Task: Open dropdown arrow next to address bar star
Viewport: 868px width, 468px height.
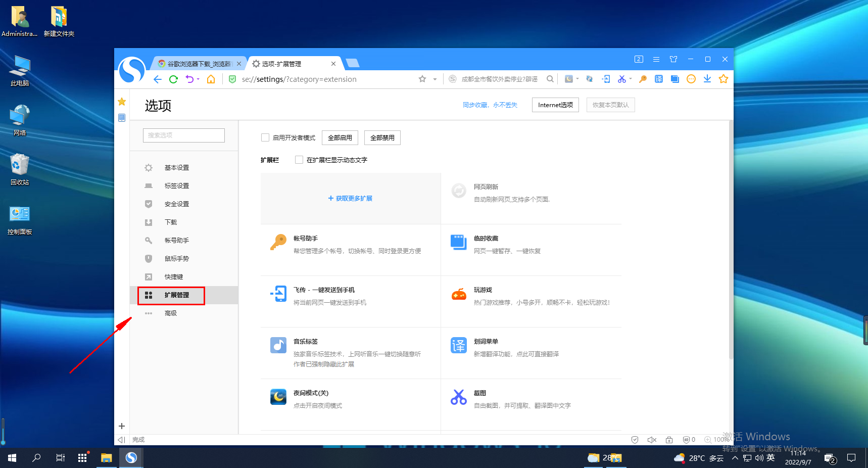Action: click(x=435, y=79)
